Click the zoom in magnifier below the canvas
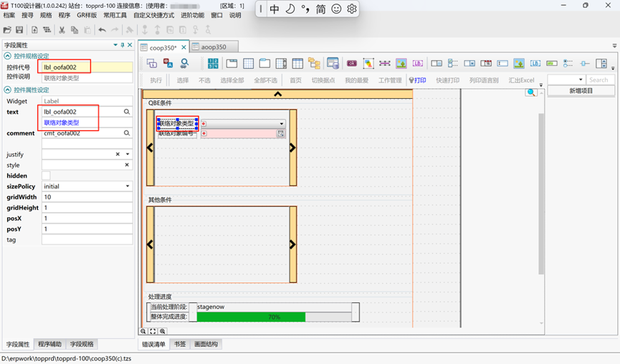Viewport: 620px width, 364px height. coord(162,331)
